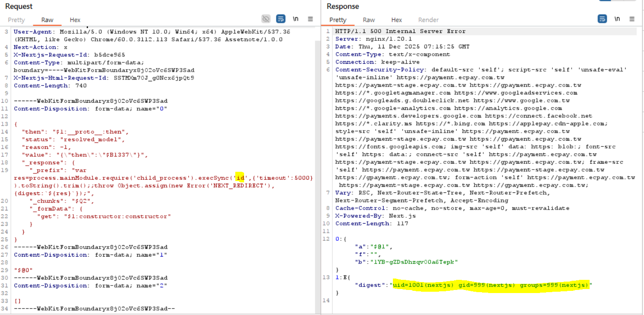Click the "_chunks": "$Q2" line
Screen dimensions: 644x315
pos(61,201)
